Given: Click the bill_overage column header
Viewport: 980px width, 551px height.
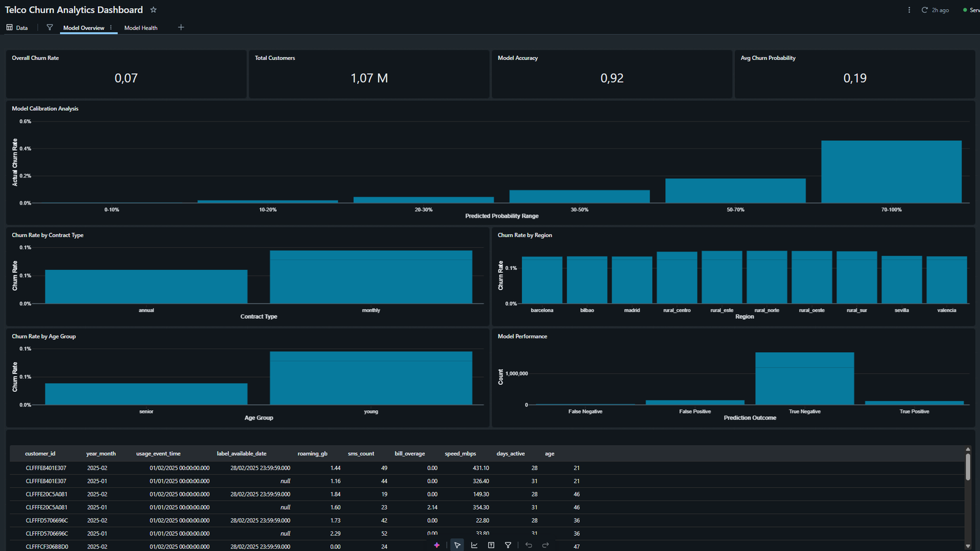Looking at the screenshot, I should coord(410,454).
